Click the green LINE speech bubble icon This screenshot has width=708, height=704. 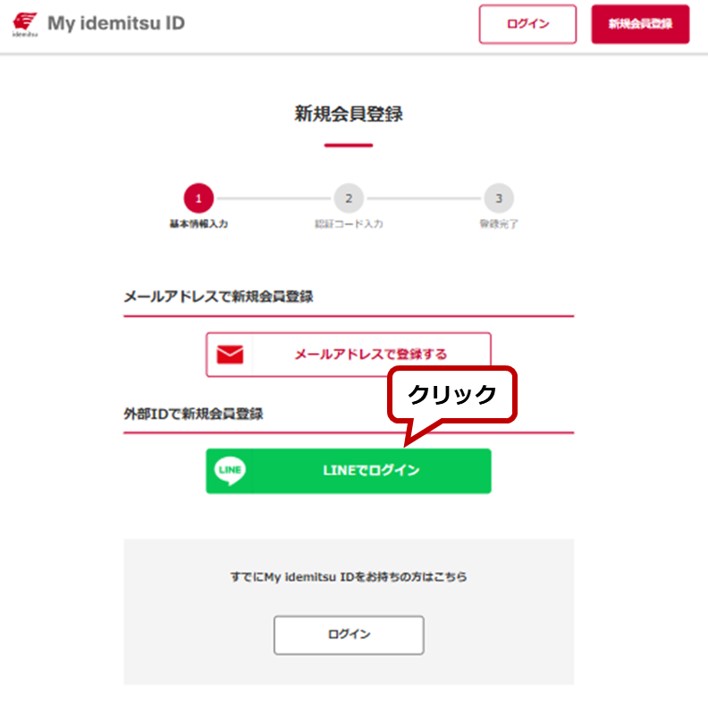coord(230,471)
